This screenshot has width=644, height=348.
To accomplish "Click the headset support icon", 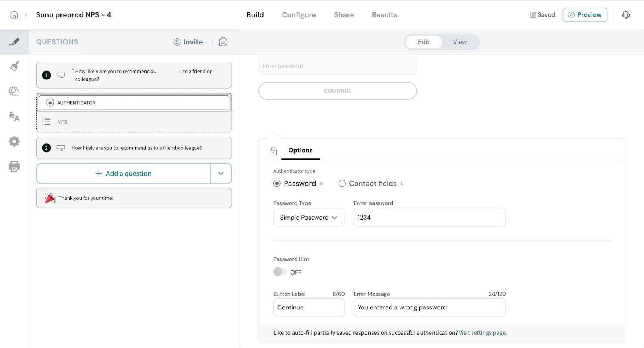I will [x=625, y=15].
